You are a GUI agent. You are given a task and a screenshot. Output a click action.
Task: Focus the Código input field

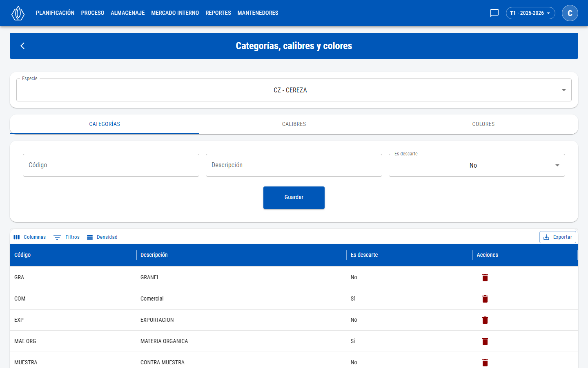[111, 165]
